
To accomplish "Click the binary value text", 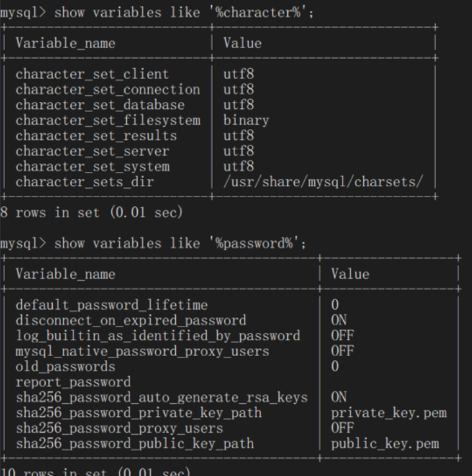I will [x=246, y=120].
